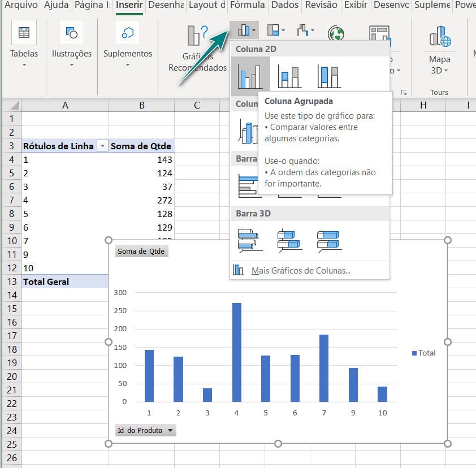The width and height of the screenshot is (476, 468).
Task: Go to the Dados tab
Action: (x=285, y=5)
